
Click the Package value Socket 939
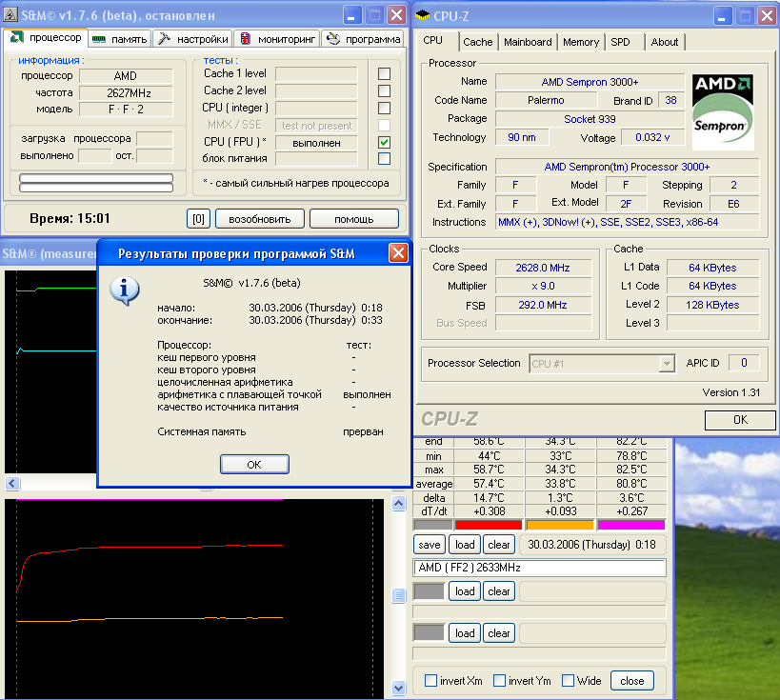pyautogui.click(x=590, y=119)
